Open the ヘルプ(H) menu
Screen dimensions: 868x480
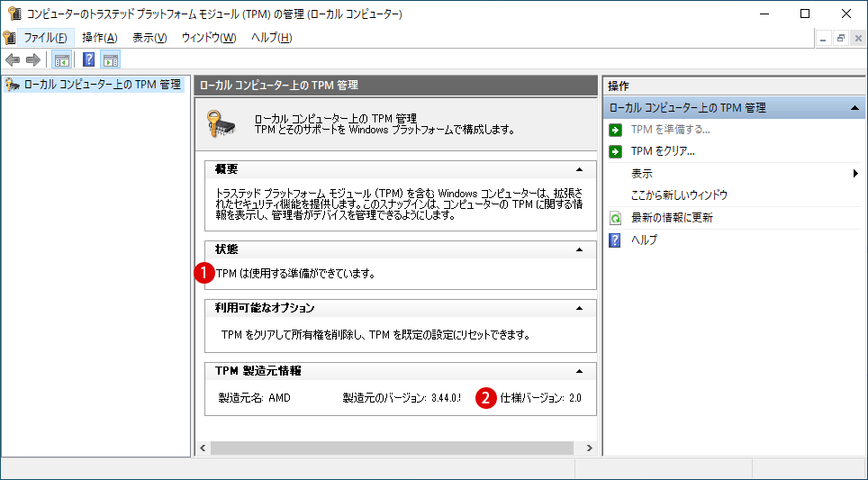(271, 38)
